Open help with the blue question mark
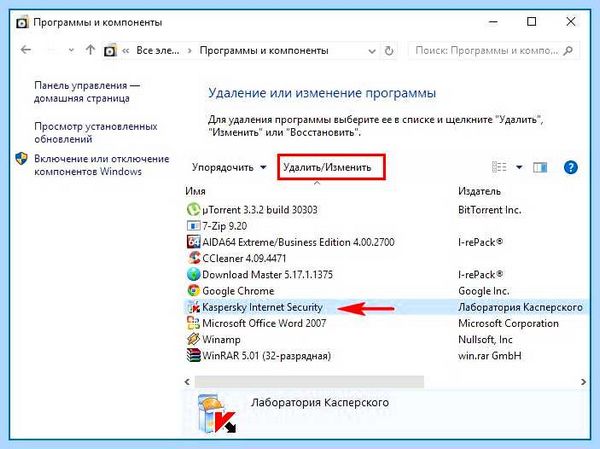This screenshot has height=449, width=600. click(x=571, y=167)
